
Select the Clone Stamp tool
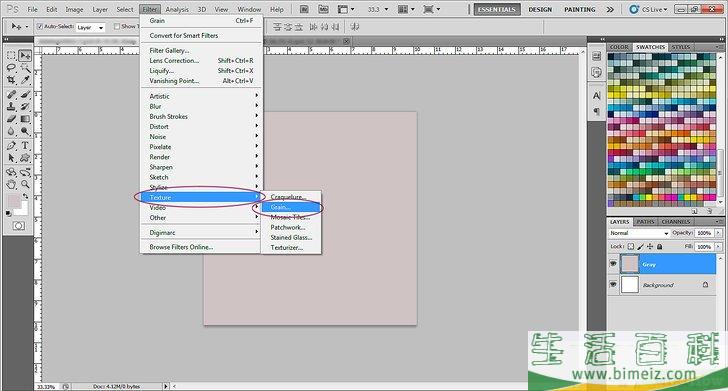coord(11,107)
